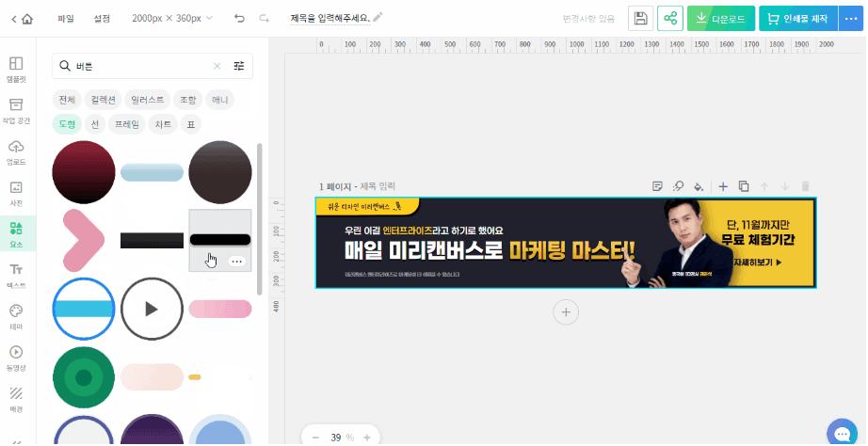Click the undo arrow icon
This screenshot has width=868, height=446.
tap(239, 18)
